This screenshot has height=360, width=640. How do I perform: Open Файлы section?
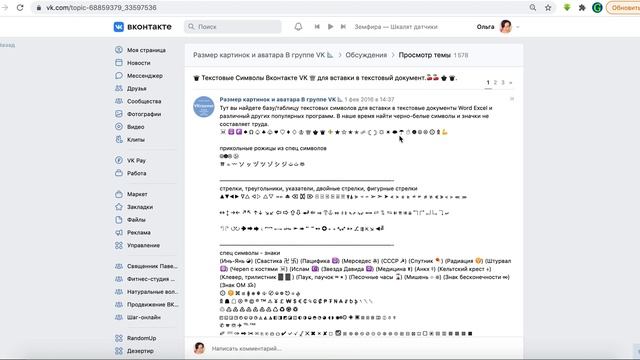point(136,220)
